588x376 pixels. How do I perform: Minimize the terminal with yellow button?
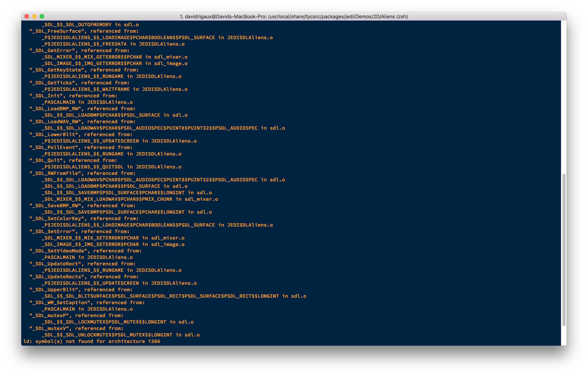point(34,16)
